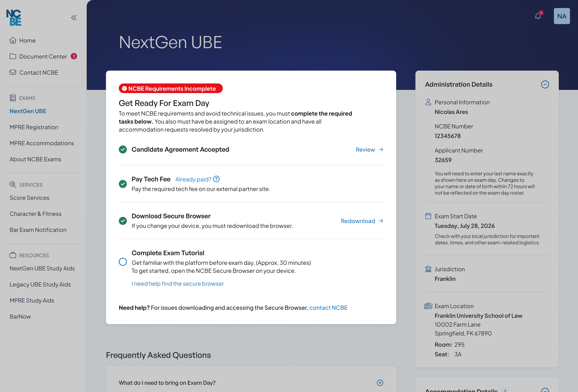Open the NA user avatar menu
578x392 pixels.
point(562,16)
